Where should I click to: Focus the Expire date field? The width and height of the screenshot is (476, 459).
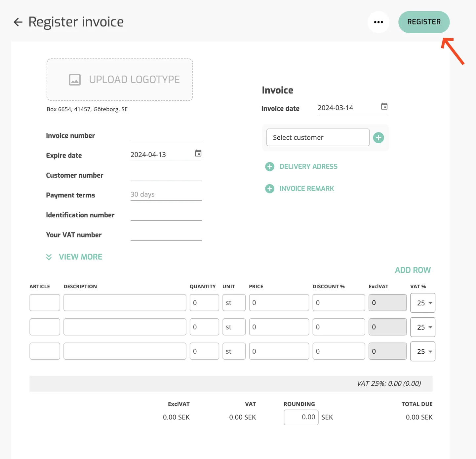tap(166, 155)
